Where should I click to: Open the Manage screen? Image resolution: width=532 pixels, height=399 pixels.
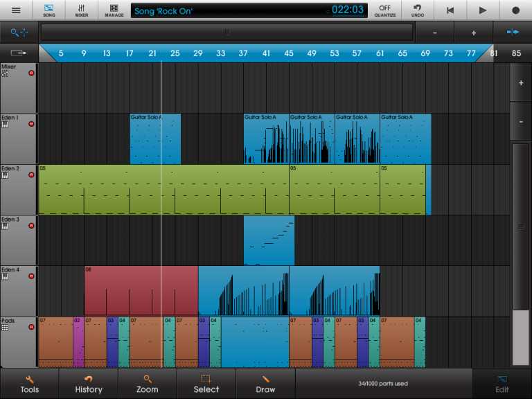[x=114, y=10]
